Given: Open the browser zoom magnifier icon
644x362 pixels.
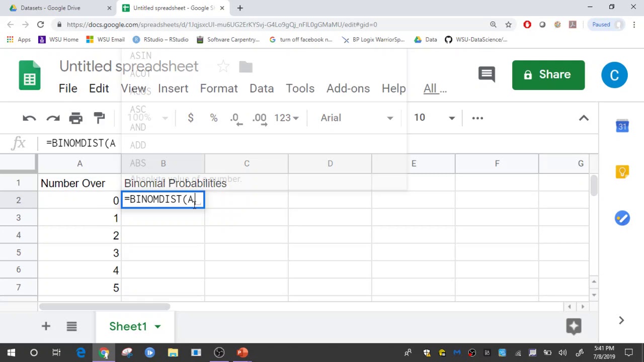Looking at the screenshot, I should click(x=493, y=24).
